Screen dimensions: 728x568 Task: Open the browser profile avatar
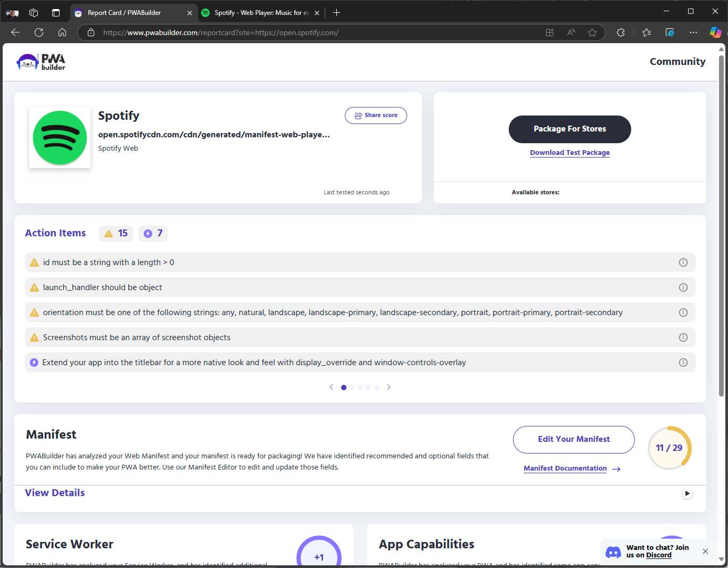pyautogui.click(x=12, y=13)
